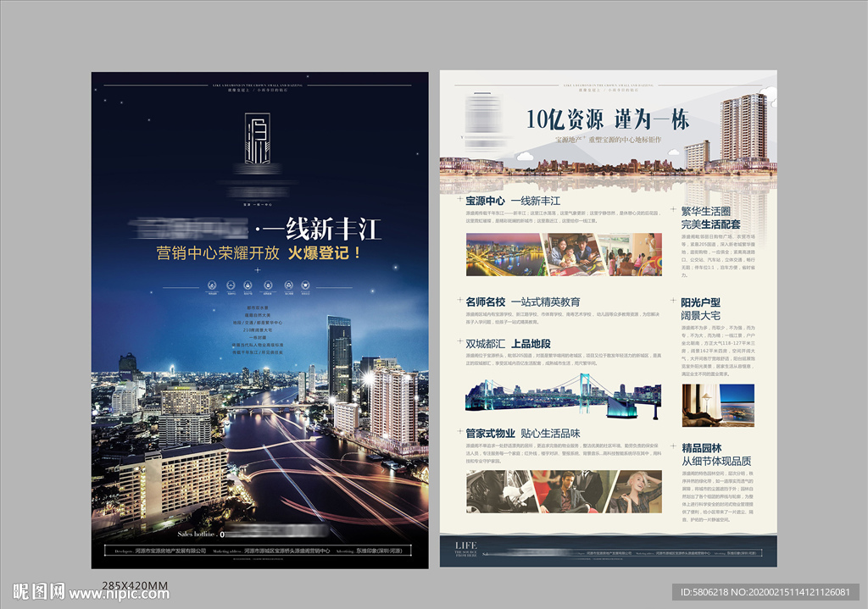
Task: Click the 阔景大宅 heading text
Action: pyautogui.click(x=700, y=315)
